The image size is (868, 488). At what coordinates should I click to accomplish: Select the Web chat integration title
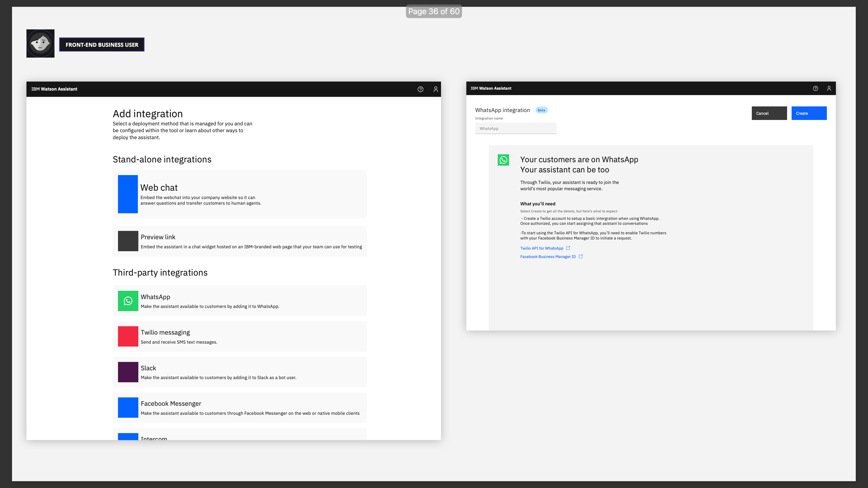pyautogui.click(x=159, y=188)
